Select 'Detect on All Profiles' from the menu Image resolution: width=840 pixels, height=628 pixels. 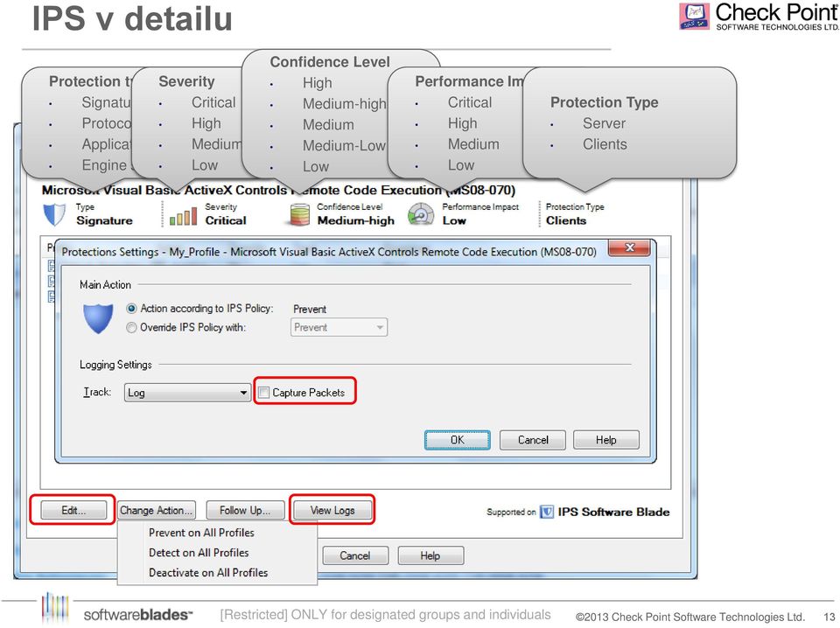199,553
